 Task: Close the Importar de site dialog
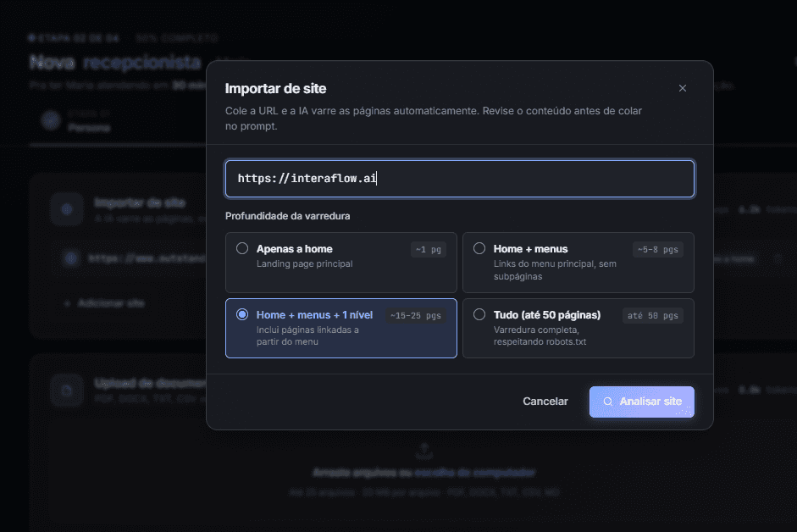pyautogui.click(x=682, y=88)
